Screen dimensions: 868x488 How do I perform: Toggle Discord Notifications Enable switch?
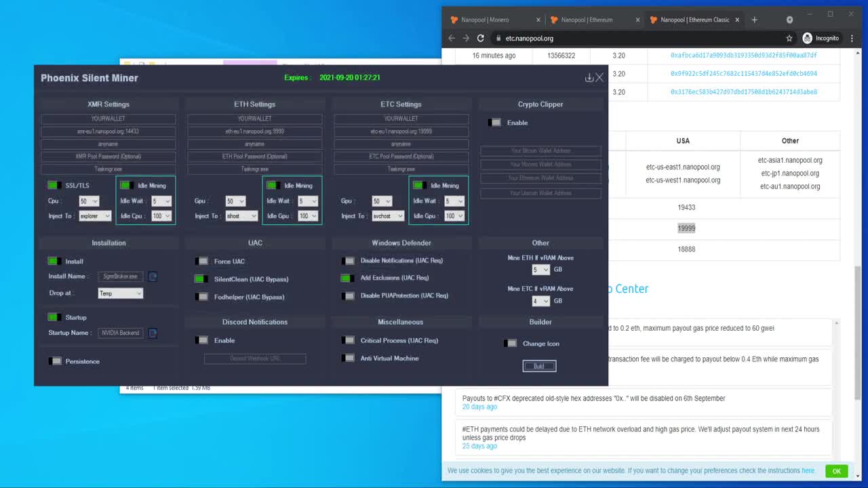coord(202,340)
